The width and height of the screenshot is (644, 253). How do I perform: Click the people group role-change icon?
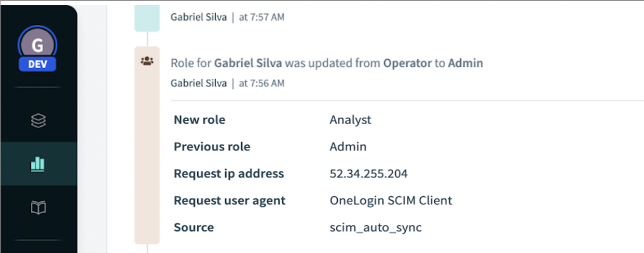pos(147,60)
